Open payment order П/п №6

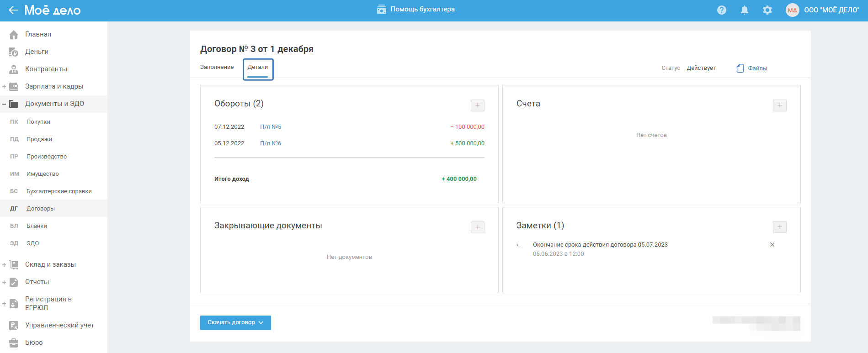click(x=271, y=143)
